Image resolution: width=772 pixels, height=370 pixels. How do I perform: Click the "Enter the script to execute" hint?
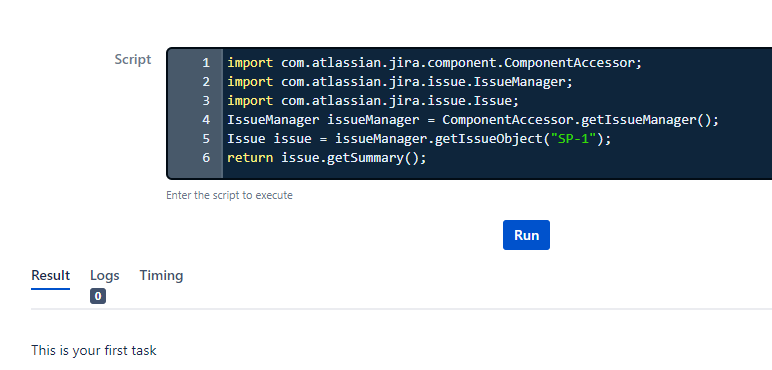point(229,195)
